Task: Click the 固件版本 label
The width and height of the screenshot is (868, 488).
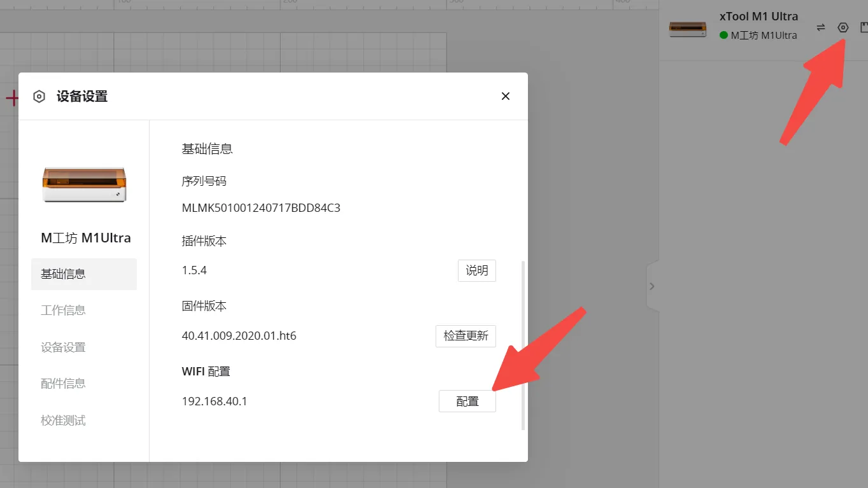Action: (204, 306)
